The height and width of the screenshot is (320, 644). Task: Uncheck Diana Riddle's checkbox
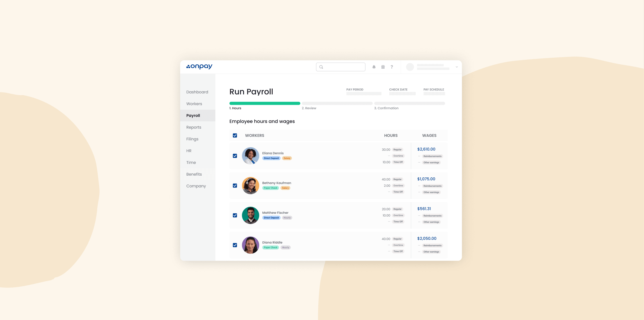(x=235, y=245)
